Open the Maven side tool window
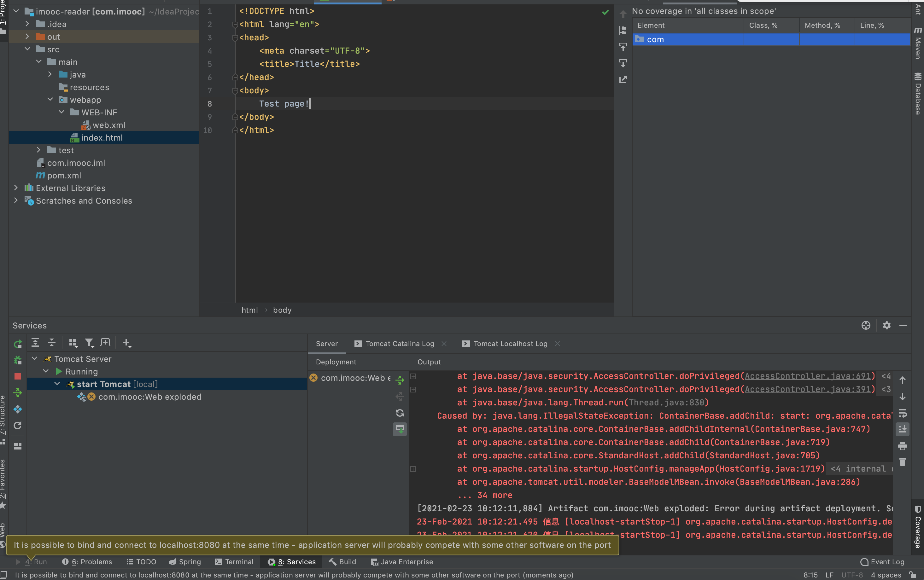Screen dimensions: 924x580 [x=918, y=43]
